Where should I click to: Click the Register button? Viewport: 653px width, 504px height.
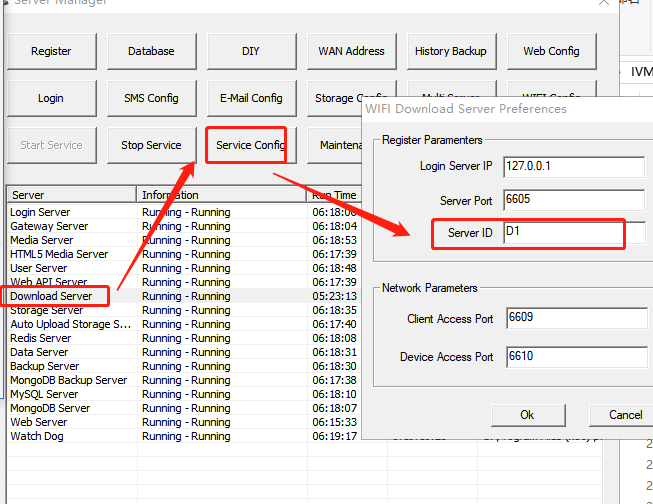click(x=52, y=51)
